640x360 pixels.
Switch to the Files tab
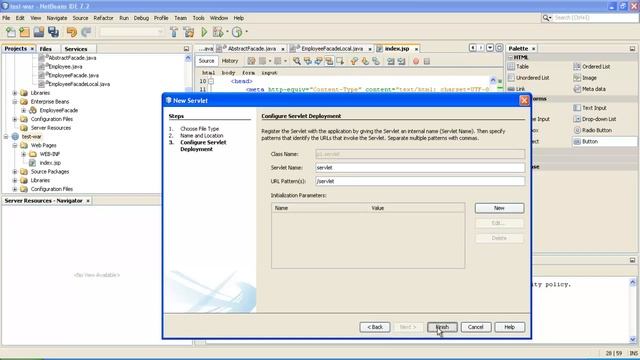pos(46,49)
